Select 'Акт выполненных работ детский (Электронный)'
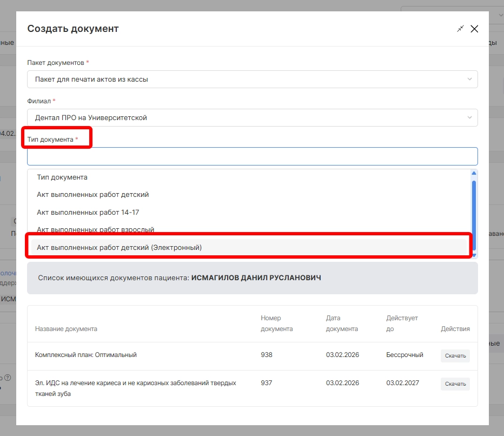The height and width of the screenshot is (436, 504). [x=119, y=248]
